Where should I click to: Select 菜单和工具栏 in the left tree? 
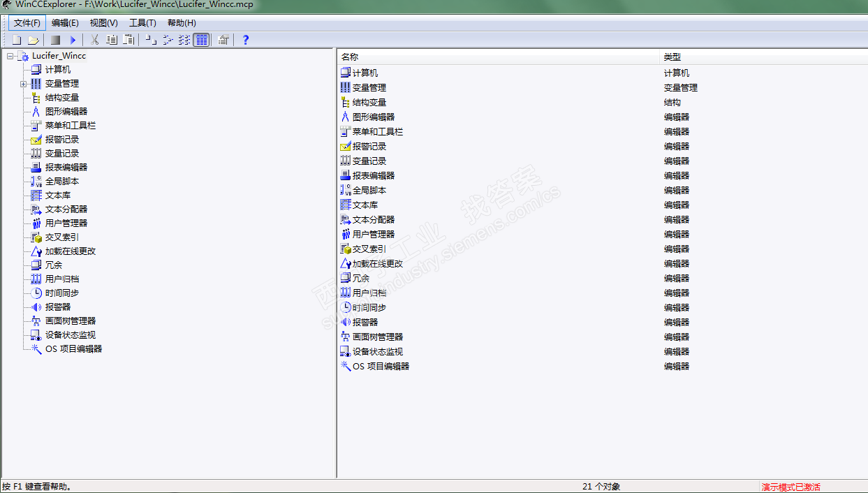71,126
